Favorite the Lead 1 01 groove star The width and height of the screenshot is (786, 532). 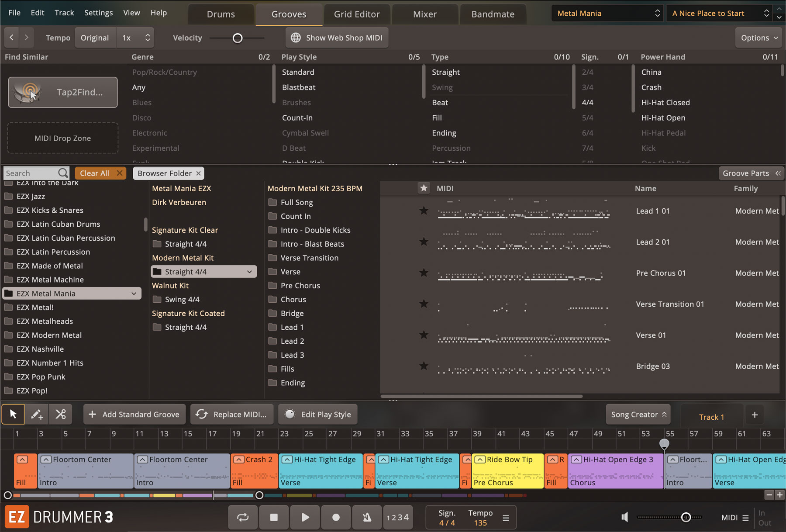[x=424, y=211]
